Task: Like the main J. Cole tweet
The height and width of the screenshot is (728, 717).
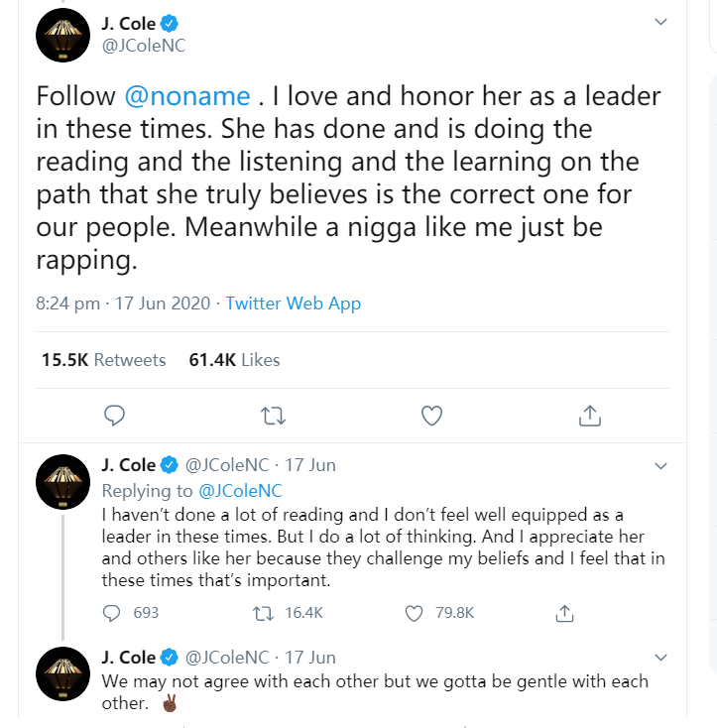Action: click(431, 416)
